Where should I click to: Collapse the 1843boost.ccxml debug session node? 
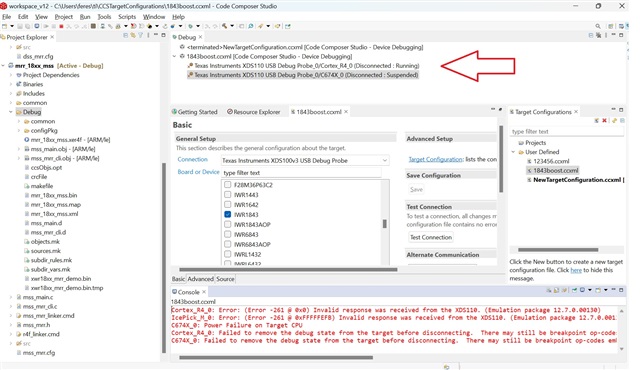click(175, 56)
